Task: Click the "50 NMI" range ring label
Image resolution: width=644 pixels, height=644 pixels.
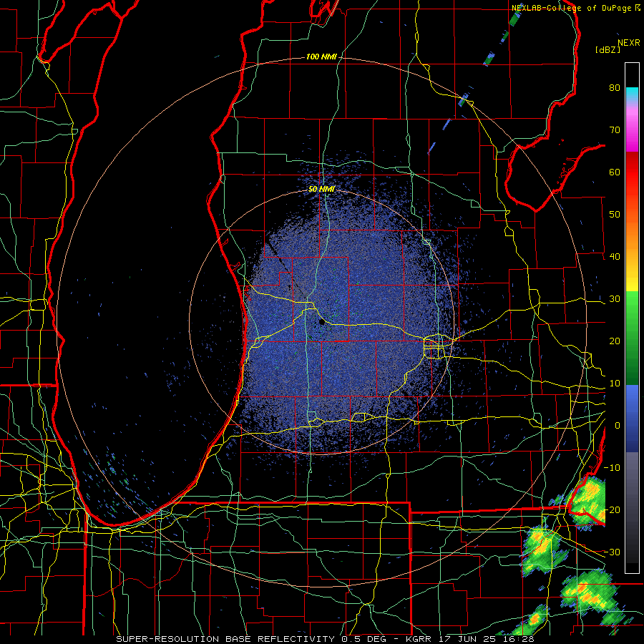Action: 321,190
